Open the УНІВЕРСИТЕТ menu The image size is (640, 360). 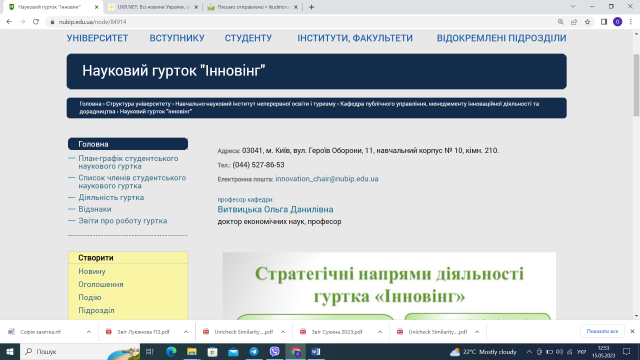click(98, 38)
